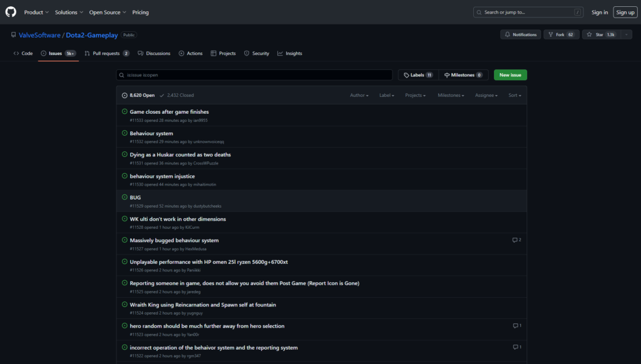The width and height of the screenshot is (641, 364).
Task: Open the Labels tag button
Action: pos(418,75)
